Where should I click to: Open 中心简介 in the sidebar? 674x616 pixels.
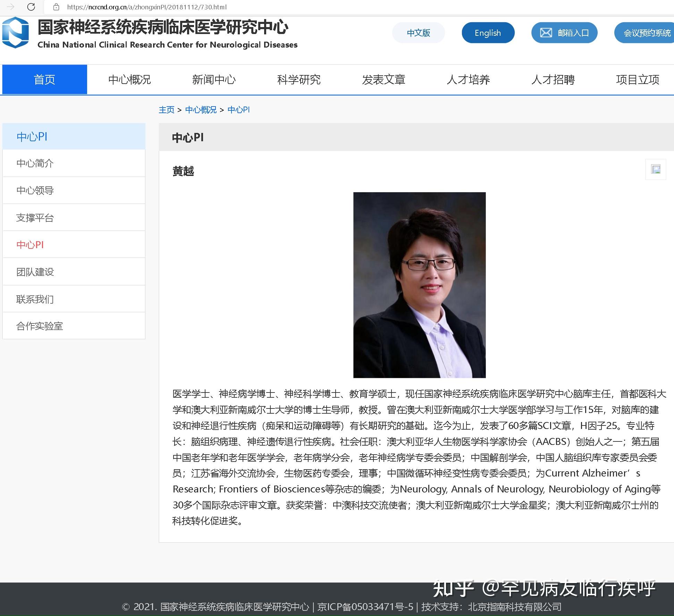click(x=35, y=163)
